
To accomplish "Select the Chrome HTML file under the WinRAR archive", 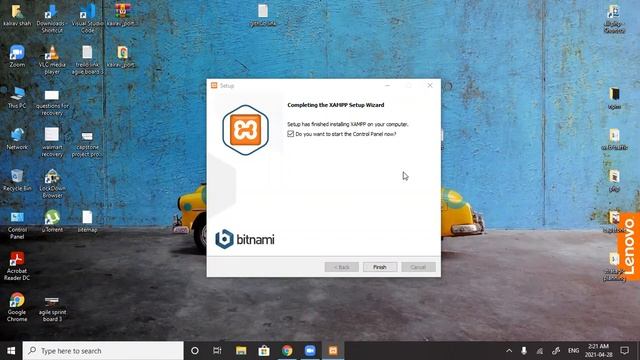I will tap(122, 56).
